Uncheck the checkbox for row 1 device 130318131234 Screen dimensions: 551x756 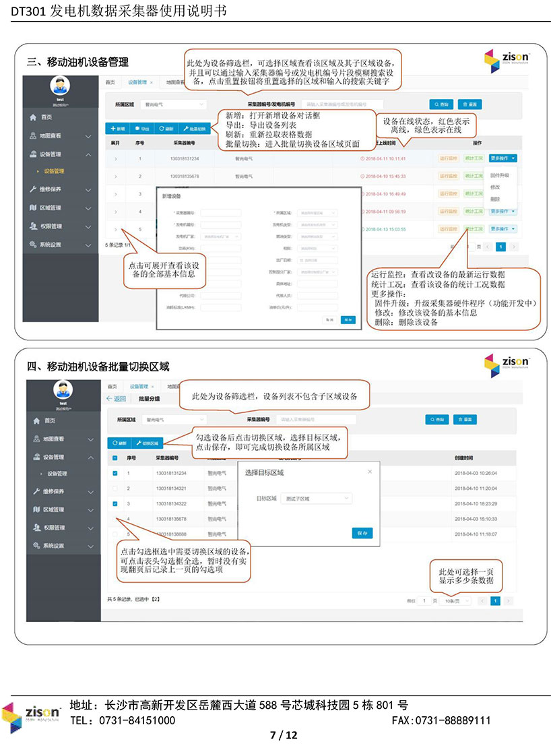pyautogui.click(x=115, y=473)
